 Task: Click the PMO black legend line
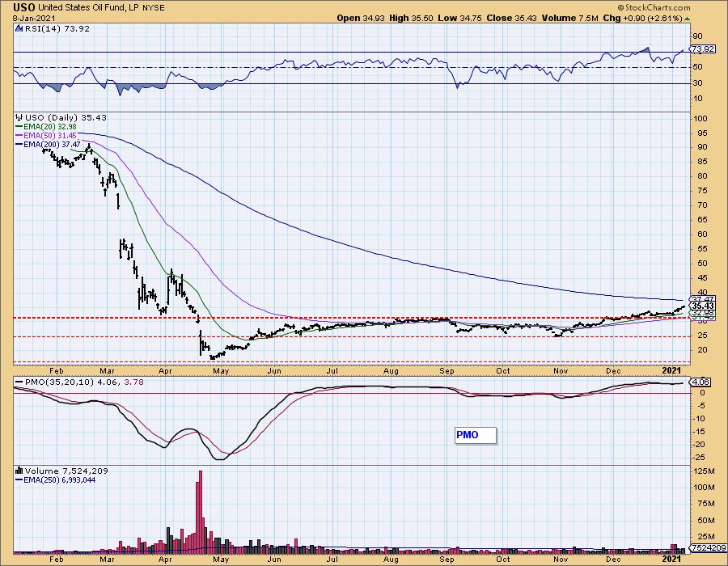point(19,382)
